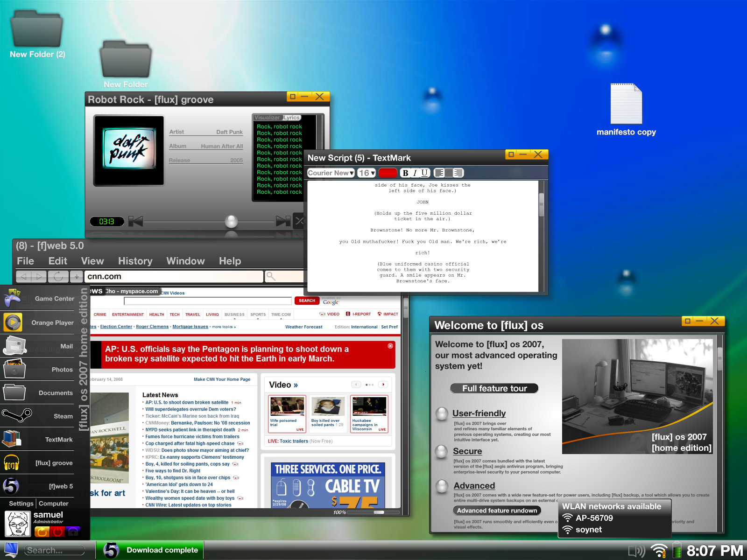Open Mail in the start menu

[38, 346]
